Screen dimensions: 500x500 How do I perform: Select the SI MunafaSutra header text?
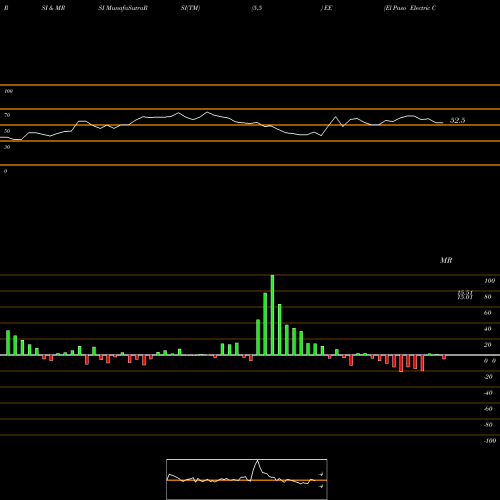(123, 8)
